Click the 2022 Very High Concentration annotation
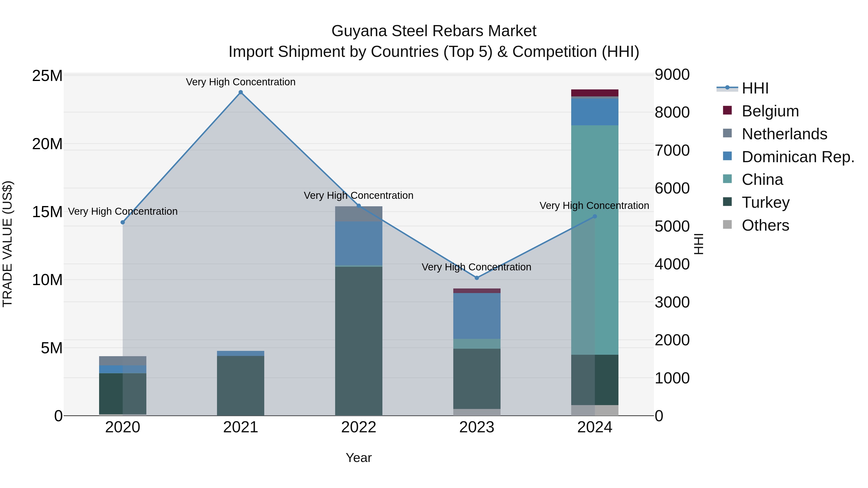This screenshot has height=488, width=868. coord(359,196)
